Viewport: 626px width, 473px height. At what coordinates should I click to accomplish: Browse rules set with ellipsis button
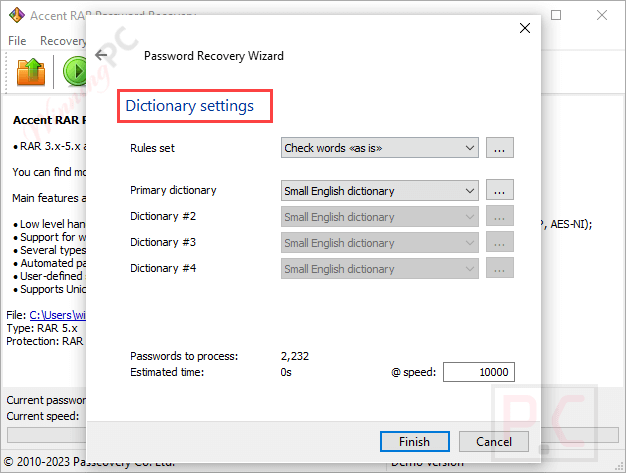click(x=499, y=148)
